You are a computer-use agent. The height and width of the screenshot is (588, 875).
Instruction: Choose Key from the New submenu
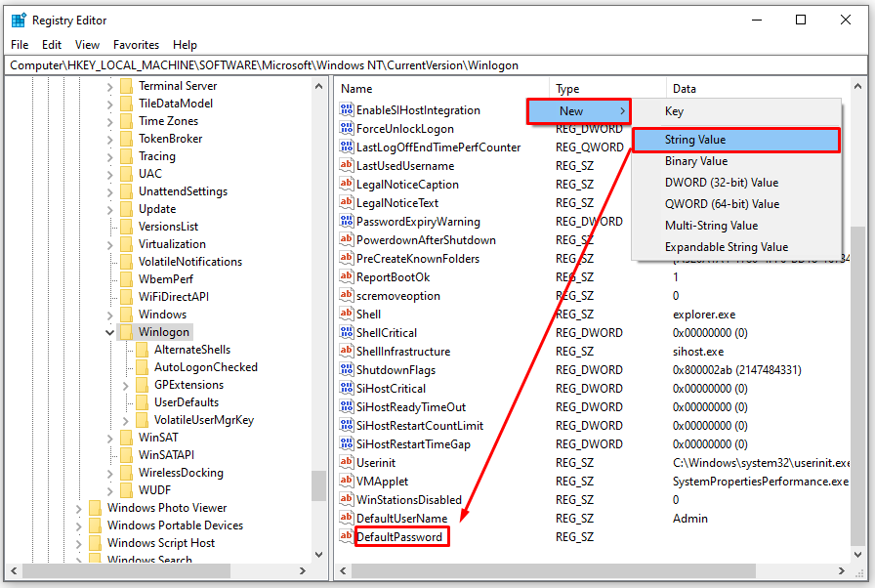736,111
